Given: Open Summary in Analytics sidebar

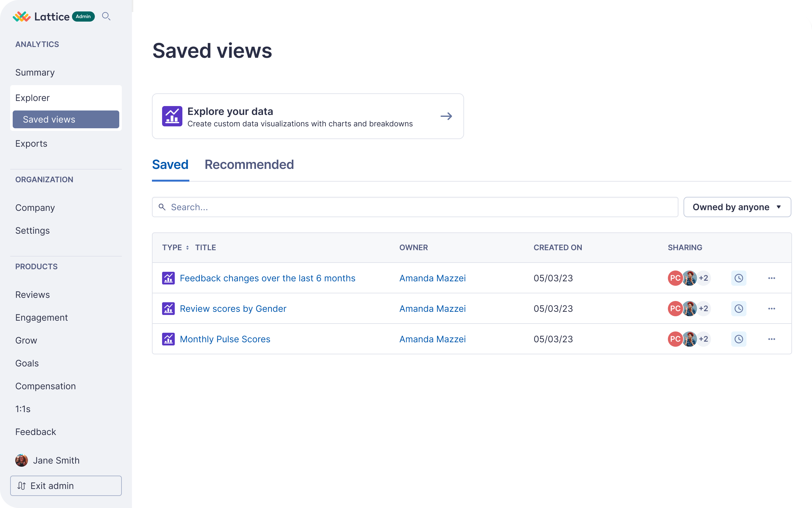Looking at the screenshot, I should [x=35, y=72].
